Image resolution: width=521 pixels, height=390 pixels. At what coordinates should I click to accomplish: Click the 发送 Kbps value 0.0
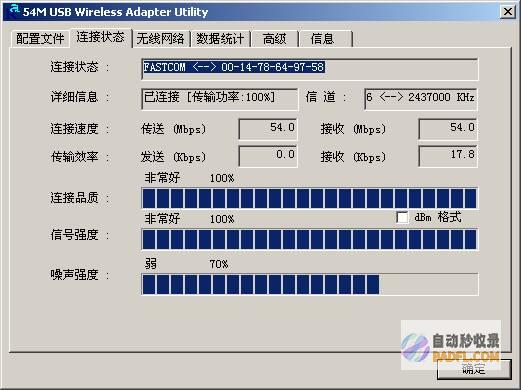point(268,156)
